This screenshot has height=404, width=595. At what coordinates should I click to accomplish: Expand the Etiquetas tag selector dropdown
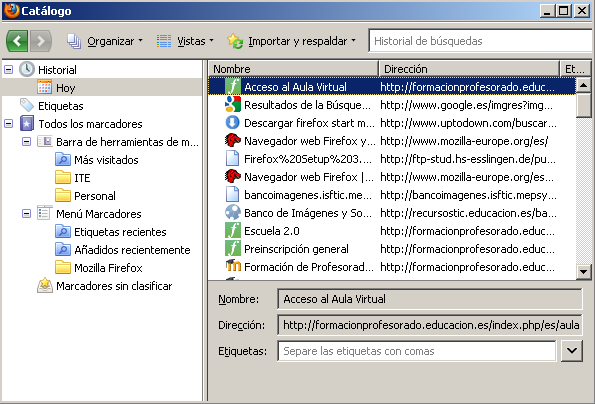572,351
